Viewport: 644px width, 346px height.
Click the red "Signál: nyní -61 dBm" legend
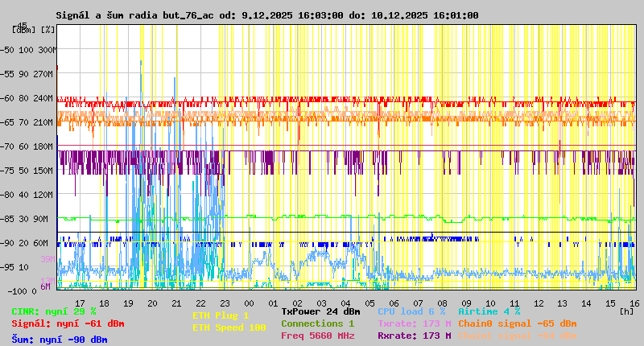coord(68,323)
